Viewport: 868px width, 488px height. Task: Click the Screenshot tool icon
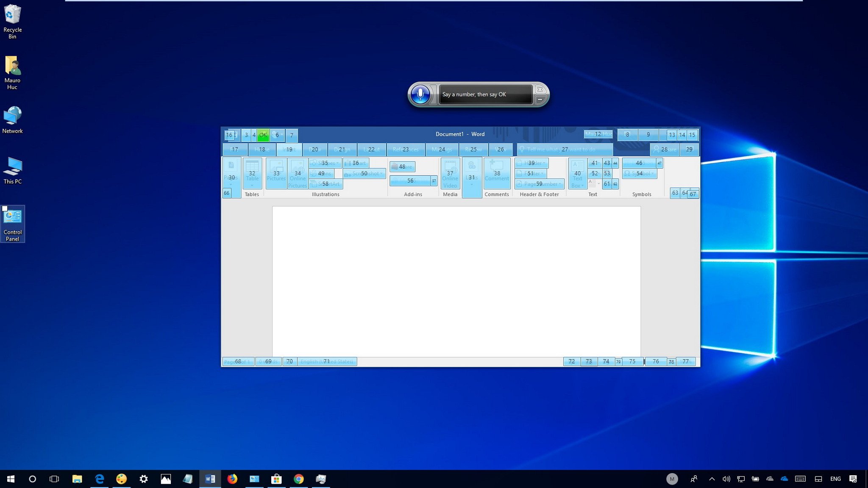(364, 173)
